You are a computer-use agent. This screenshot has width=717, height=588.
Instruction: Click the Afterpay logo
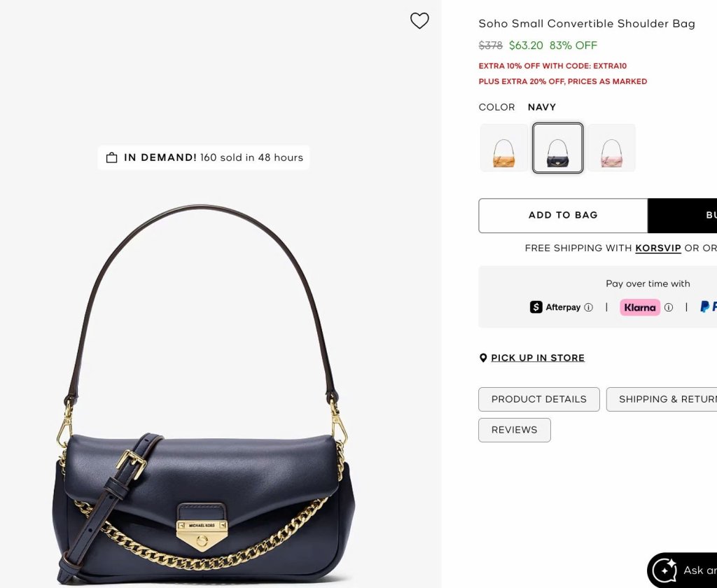(555, 307)
